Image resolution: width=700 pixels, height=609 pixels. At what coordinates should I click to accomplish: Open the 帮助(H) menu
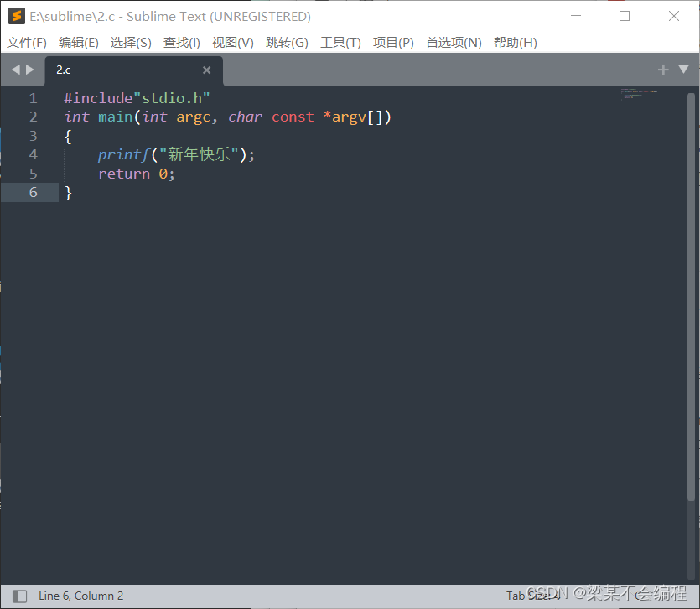[x=516, y=43]
